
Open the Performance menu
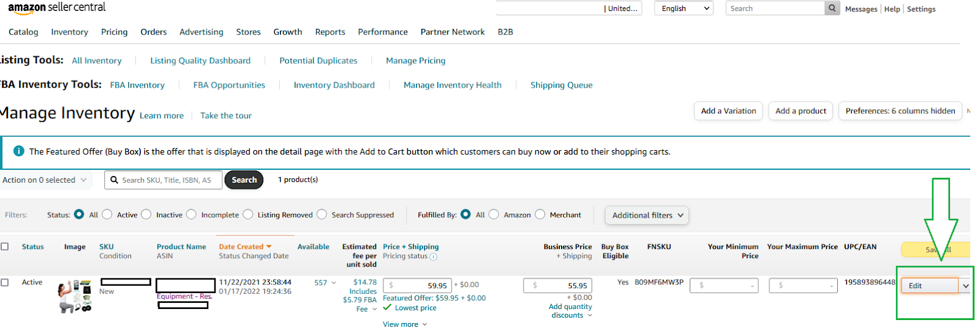click(383, 32)
